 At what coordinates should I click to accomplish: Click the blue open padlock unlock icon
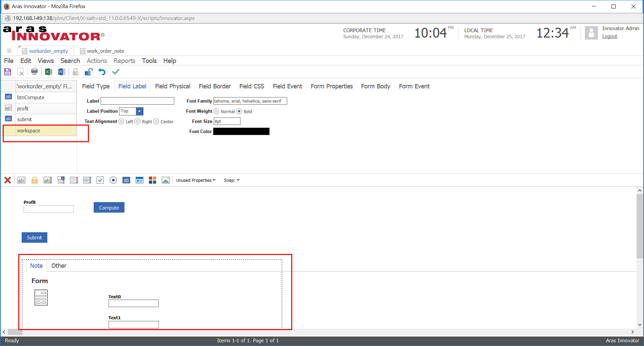coord(89,72)
